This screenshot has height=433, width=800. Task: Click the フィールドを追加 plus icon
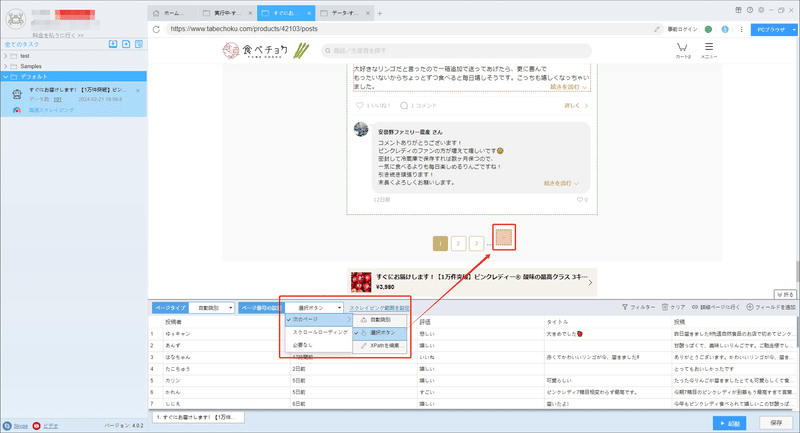pos(749,307)
